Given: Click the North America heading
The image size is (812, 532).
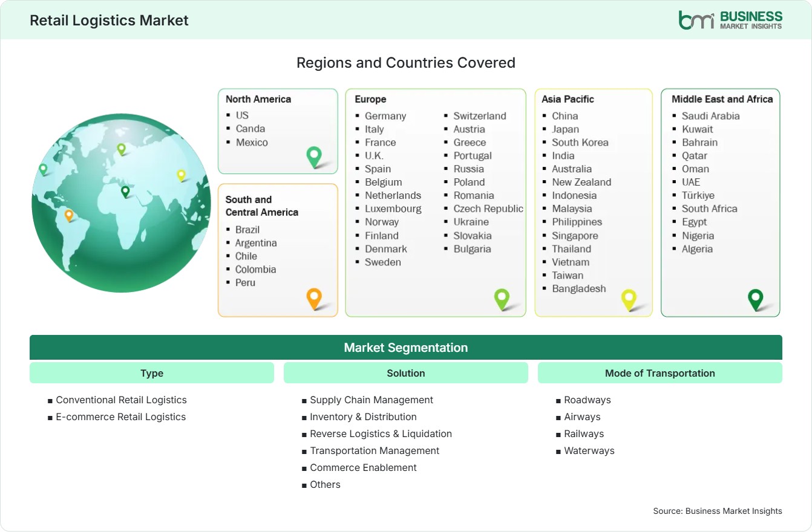Looking at the screenshot, I should click(x=258, y=99).
